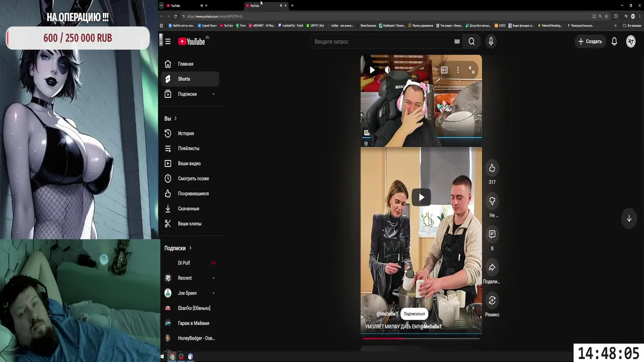Click the YouTube search input field

[x=382, y=42]
